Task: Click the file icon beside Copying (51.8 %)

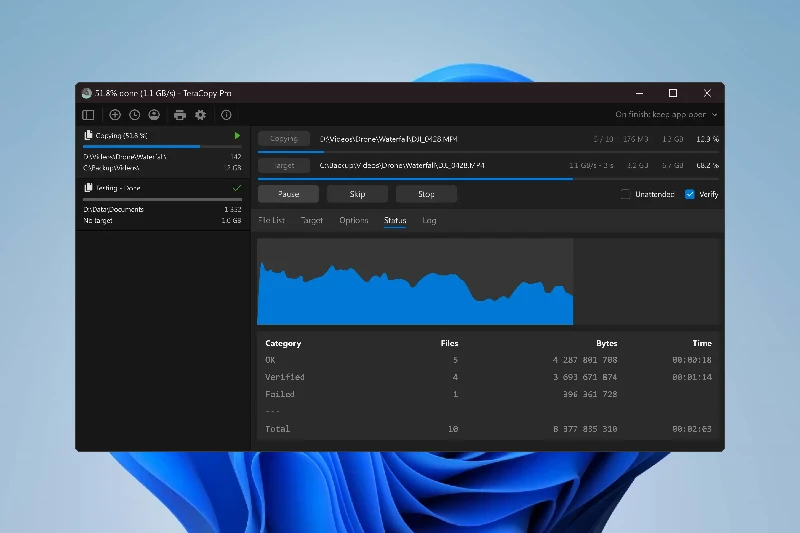Action: click(88, 135)
